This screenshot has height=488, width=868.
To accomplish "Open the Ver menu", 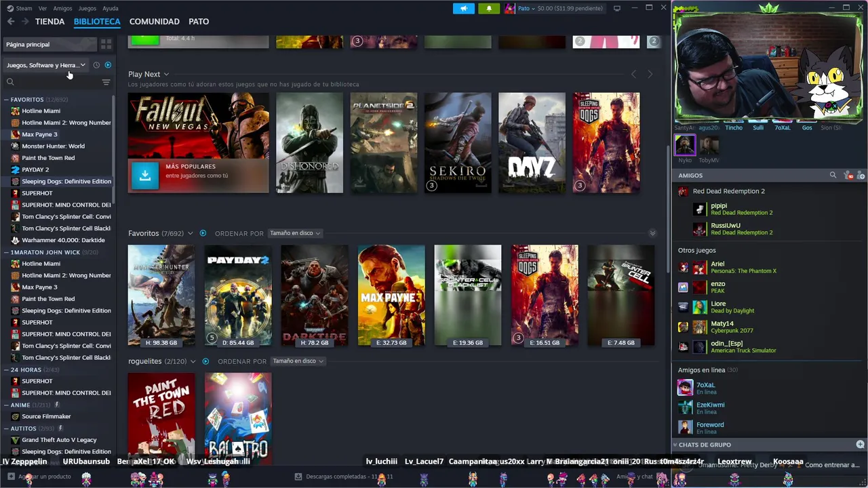I will [x=43, y=8].
